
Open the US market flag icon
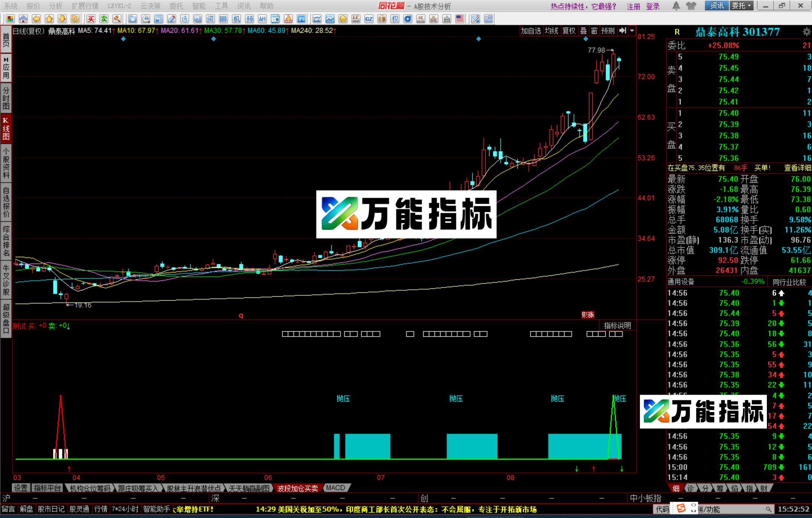tap(459, 19)
